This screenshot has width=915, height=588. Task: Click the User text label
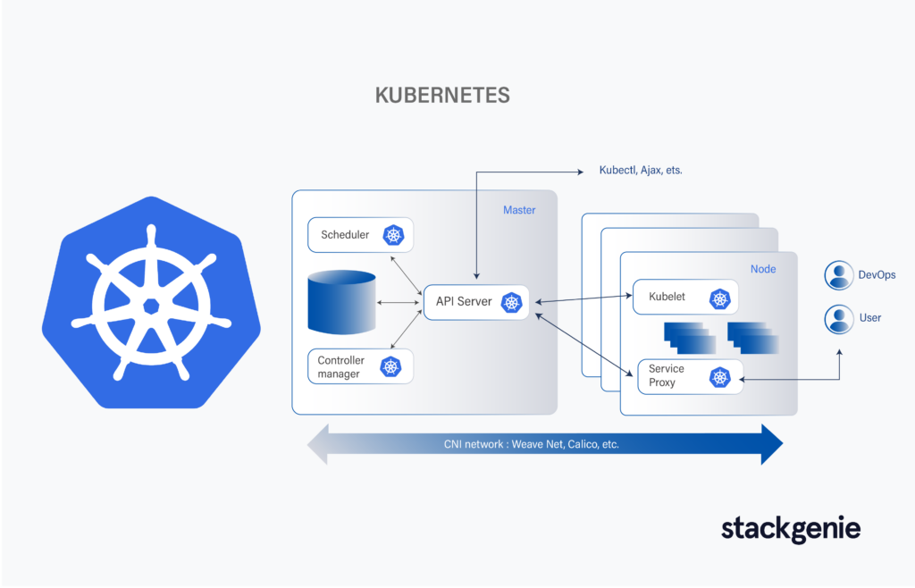pos(870,318)
